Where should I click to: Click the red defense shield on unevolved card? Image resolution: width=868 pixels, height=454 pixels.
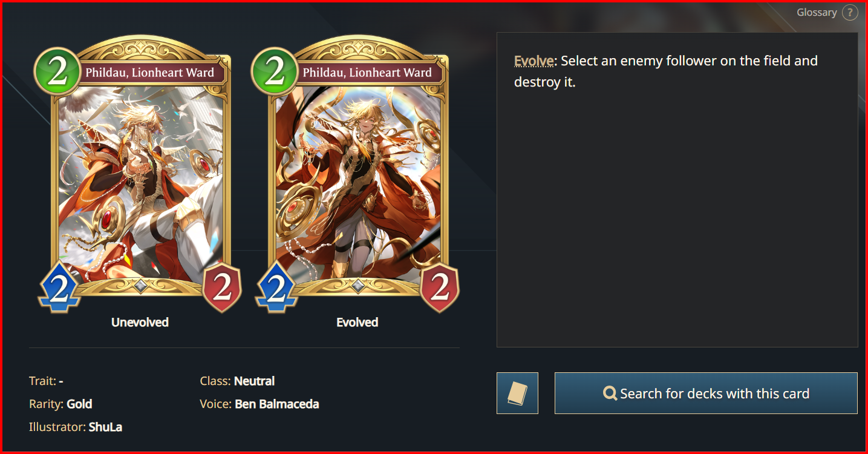coord(222,288)
